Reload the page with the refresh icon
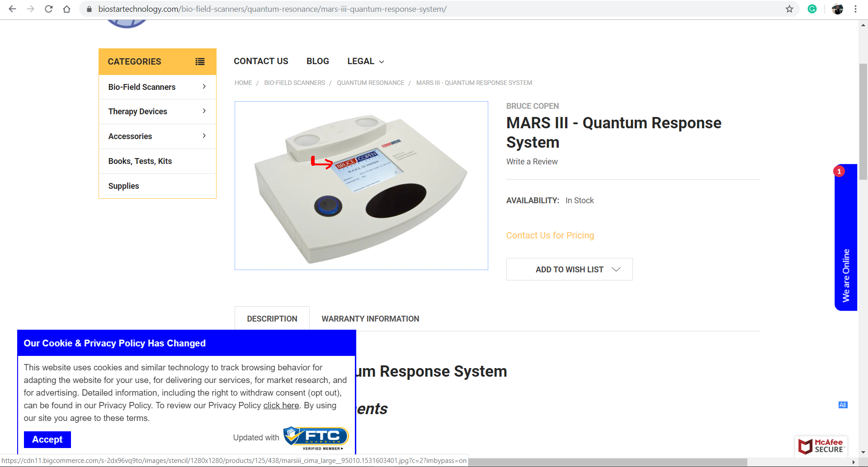 coord(49,9)
